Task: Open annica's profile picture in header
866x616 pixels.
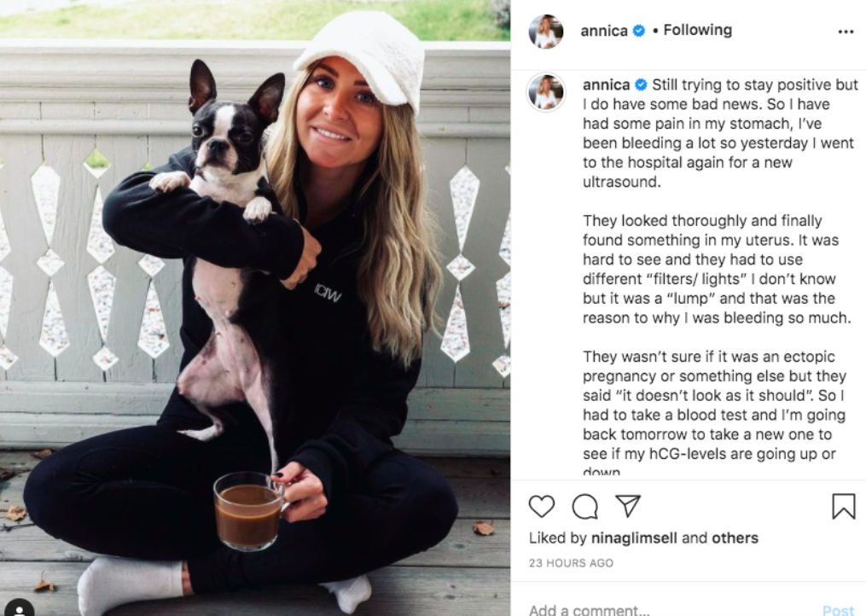Action: 546,32
